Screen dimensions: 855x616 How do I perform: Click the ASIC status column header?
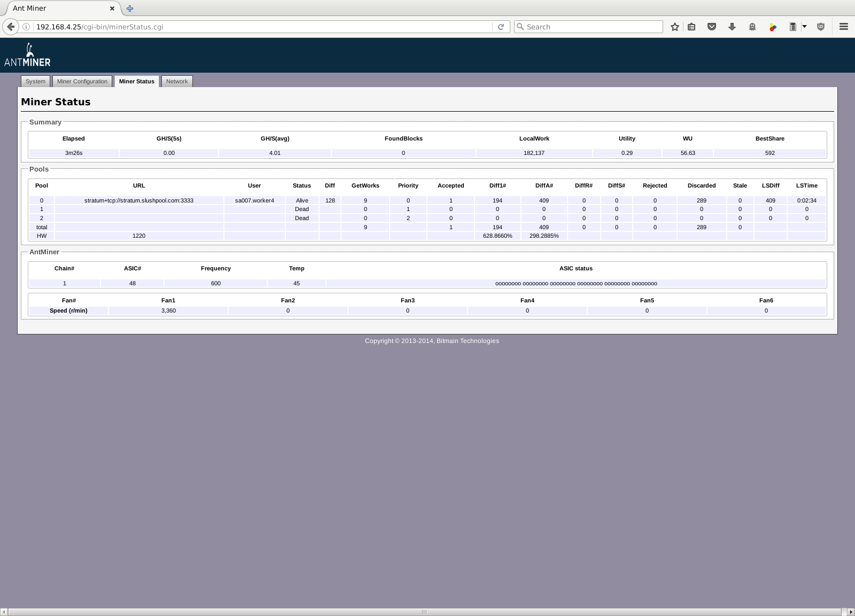[576, 268]
